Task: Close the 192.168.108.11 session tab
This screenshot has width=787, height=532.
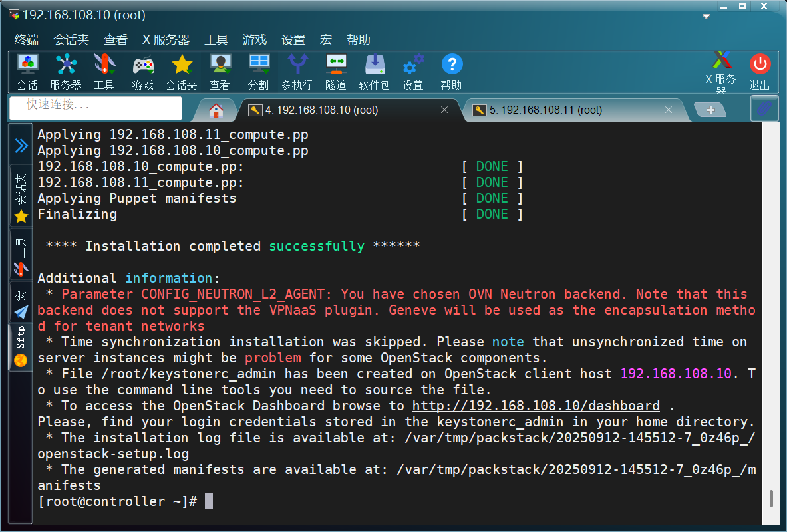Action: (x=669, y=110)
